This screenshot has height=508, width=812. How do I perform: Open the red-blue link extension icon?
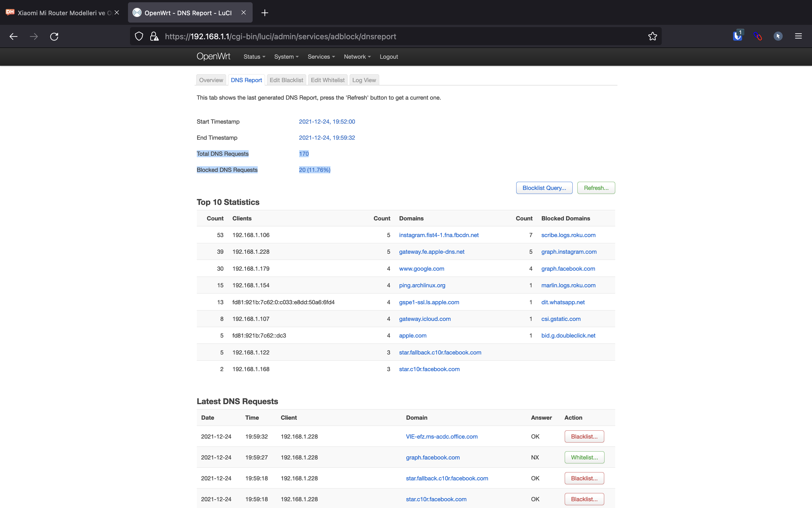758,36
